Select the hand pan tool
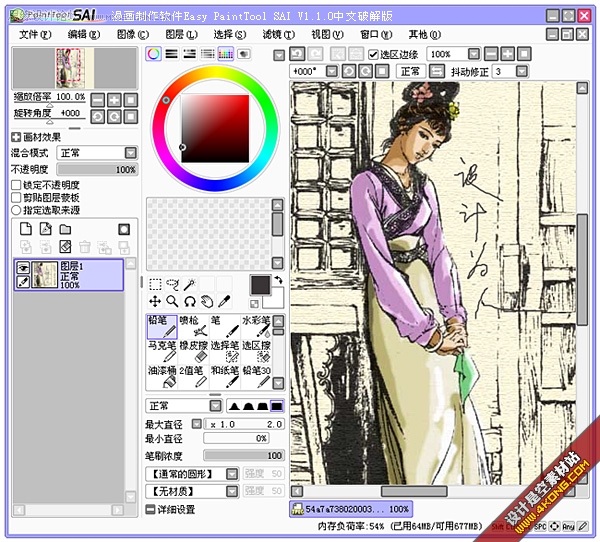 (207, 302)
